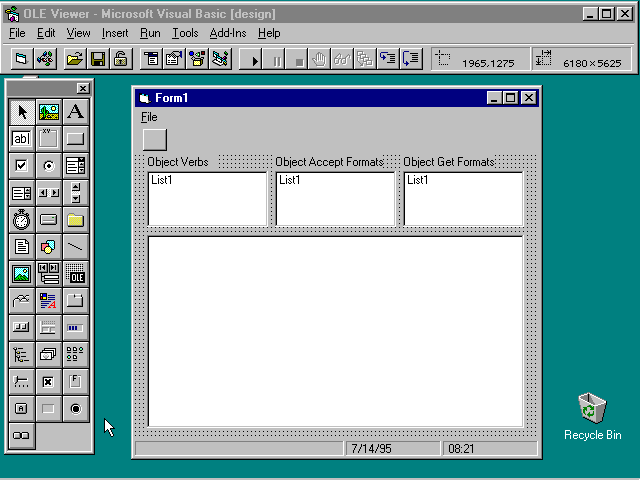Choose the Shape control tool
Screen dimensions: 640x480
pyautogui.click(x=48, y=246)
